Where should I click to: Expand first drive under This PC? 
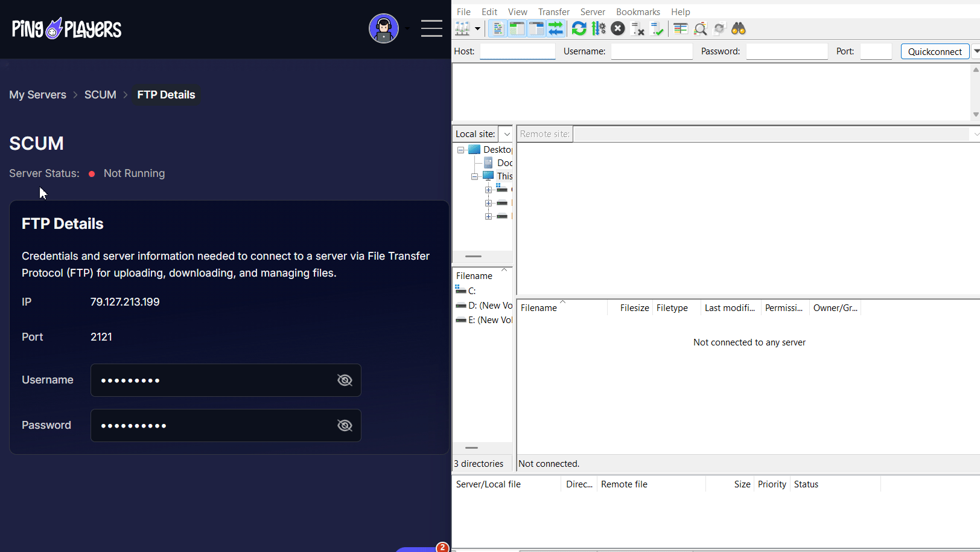pyautogui.click(x=488, y=190)
